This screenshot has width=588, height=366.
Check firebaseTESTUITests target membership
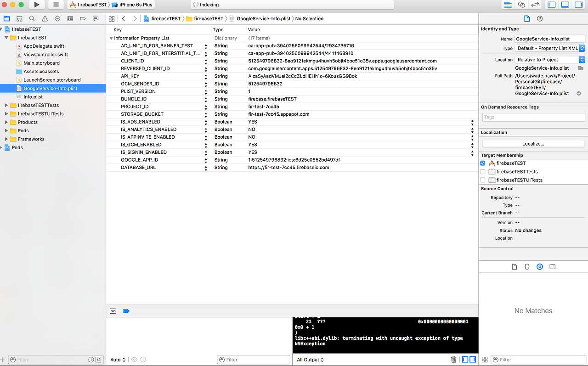point(483,180)
